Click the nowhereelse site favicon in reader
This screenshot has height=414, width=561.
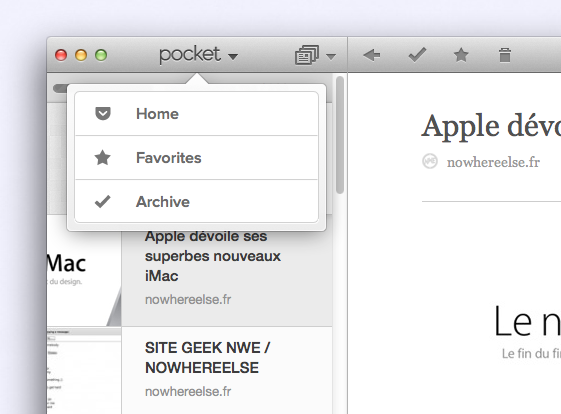[x=430, y=161]
